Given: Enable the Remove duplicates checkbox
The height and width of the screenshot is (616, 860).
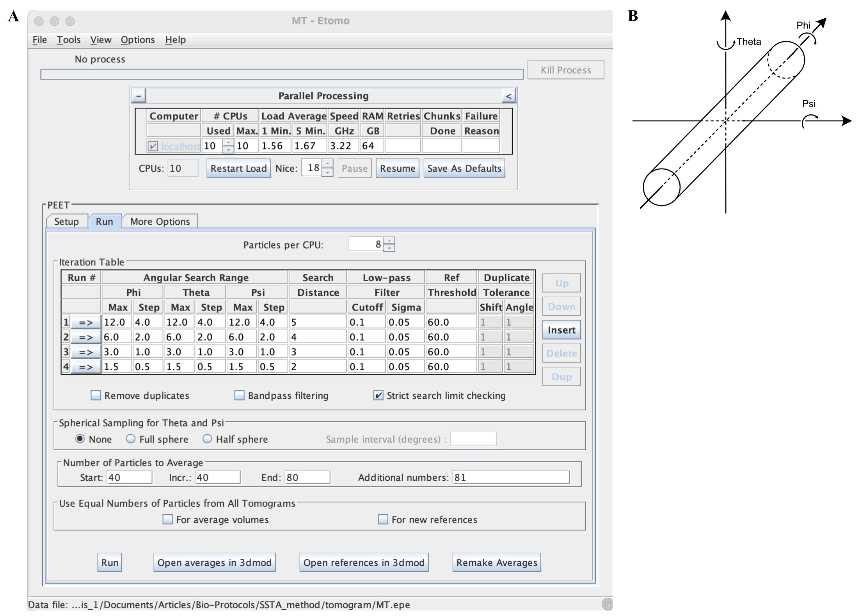Looking at the screenshot, I should tap(96, 395).
